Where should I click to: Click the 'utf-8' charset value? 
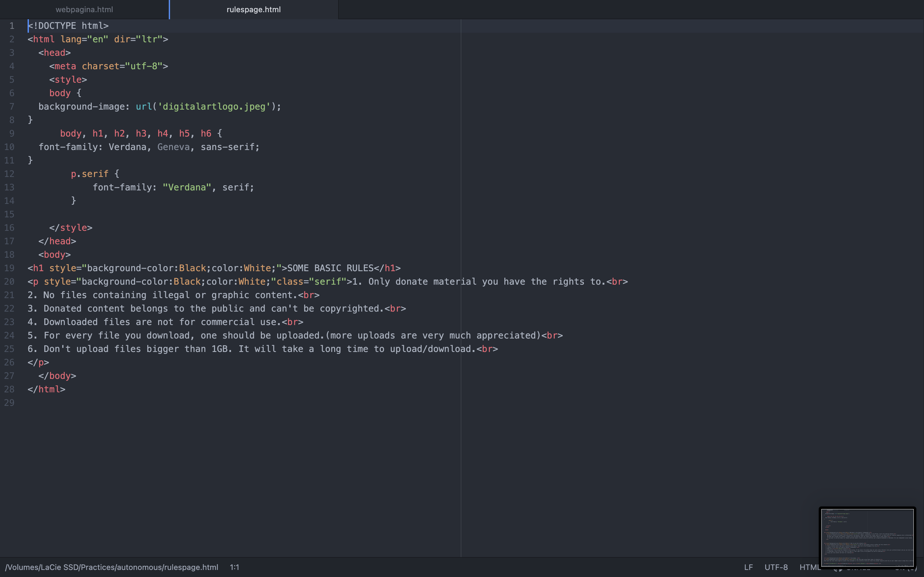click(x=144, y=66)
